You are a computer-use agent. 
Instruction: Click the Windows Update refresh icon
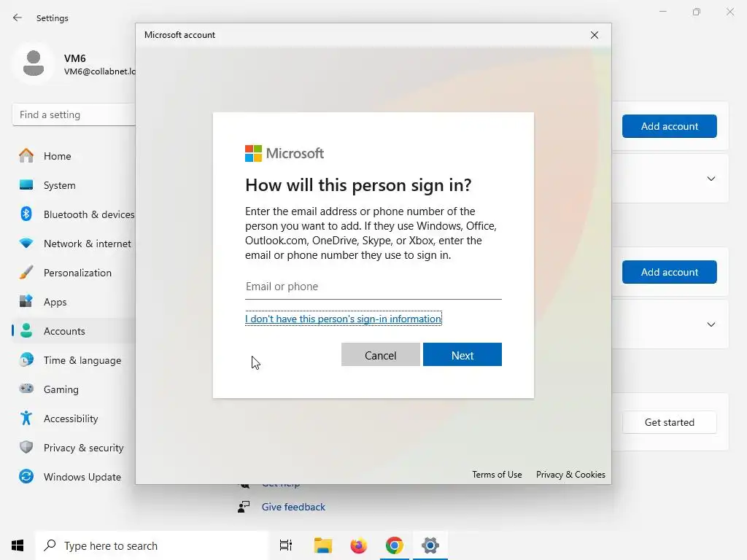[26, 476]
